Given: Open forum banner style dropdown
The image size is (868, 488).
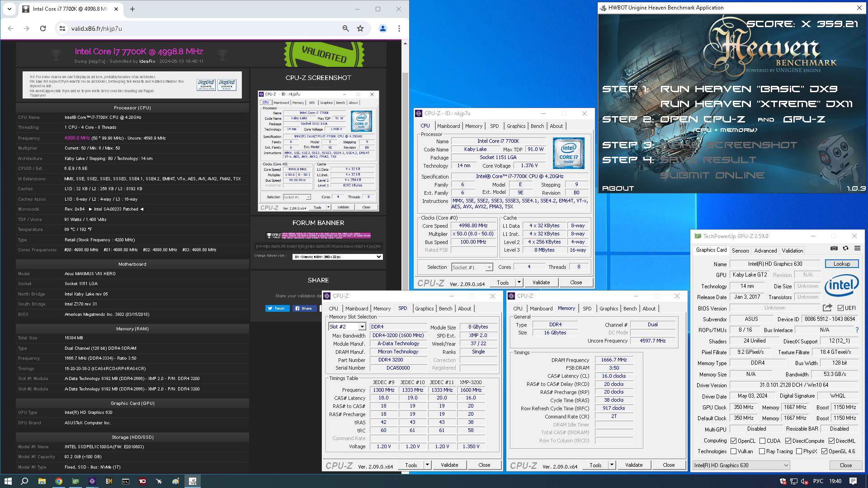Looking at the screenshot, I should click(x=338, y=257).
